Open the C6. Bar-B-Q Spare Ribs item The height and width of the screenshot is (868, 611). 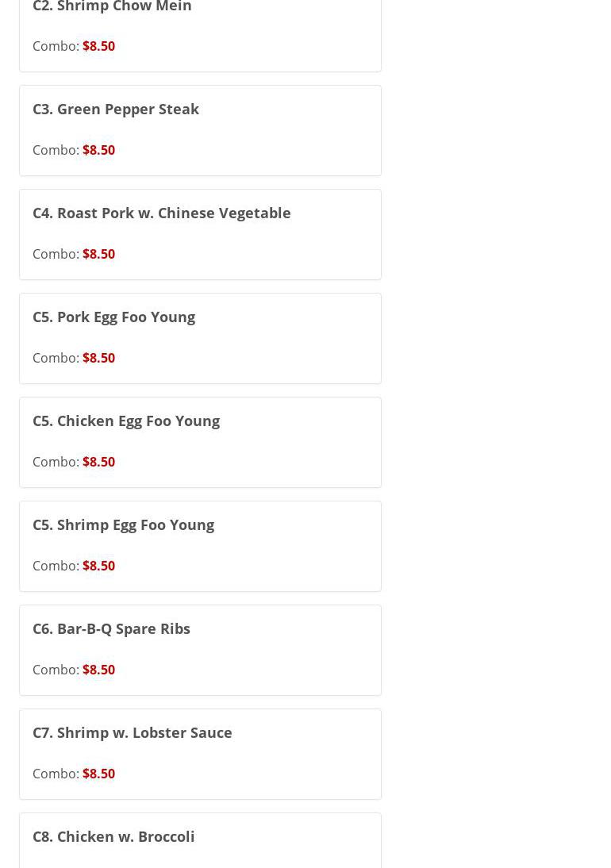tap(111, 628)
